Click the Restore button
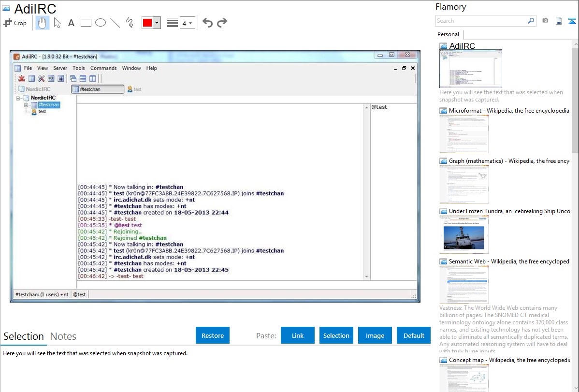579x392 pixels. [213, 335]
